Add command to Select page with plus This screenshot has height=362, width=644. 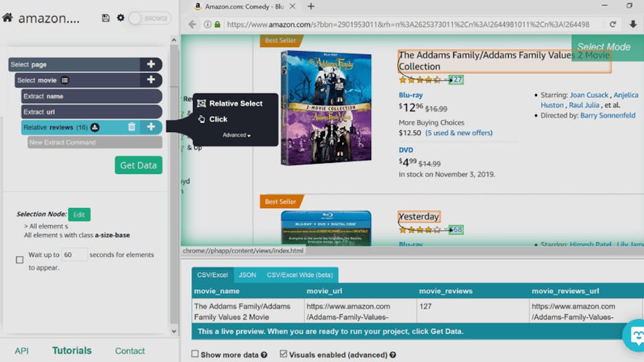pos(151,65)
